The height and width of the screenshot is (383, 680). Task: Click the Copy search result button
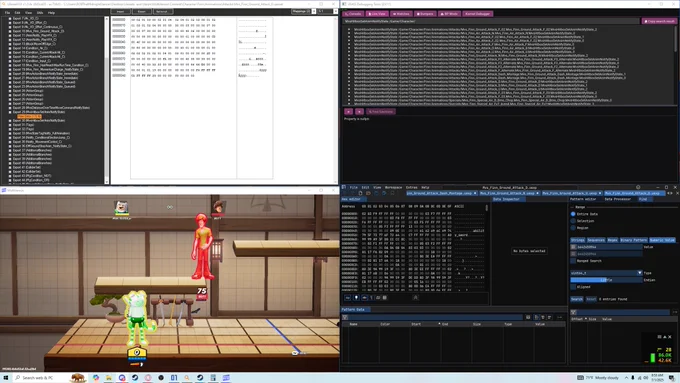(x=659, y=21)
